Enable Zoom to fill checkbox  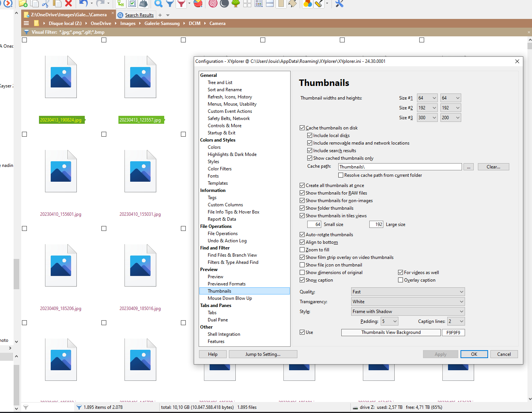[302, 250]
